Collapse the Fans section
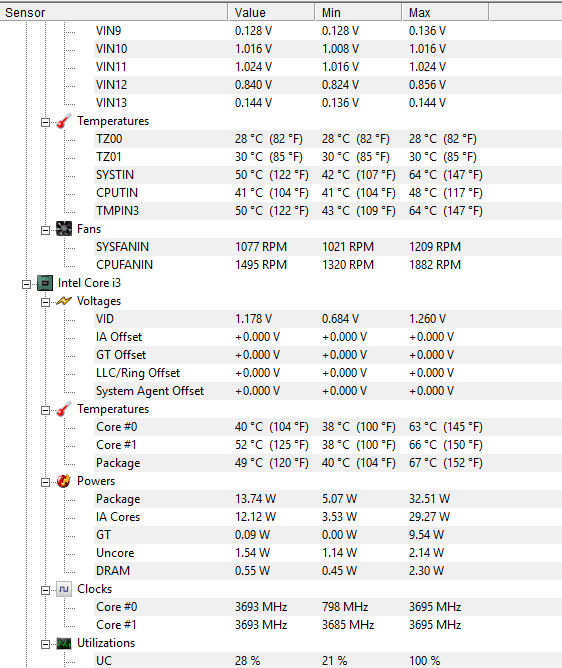This screenshot has width=562, height=668. point(45,230)
